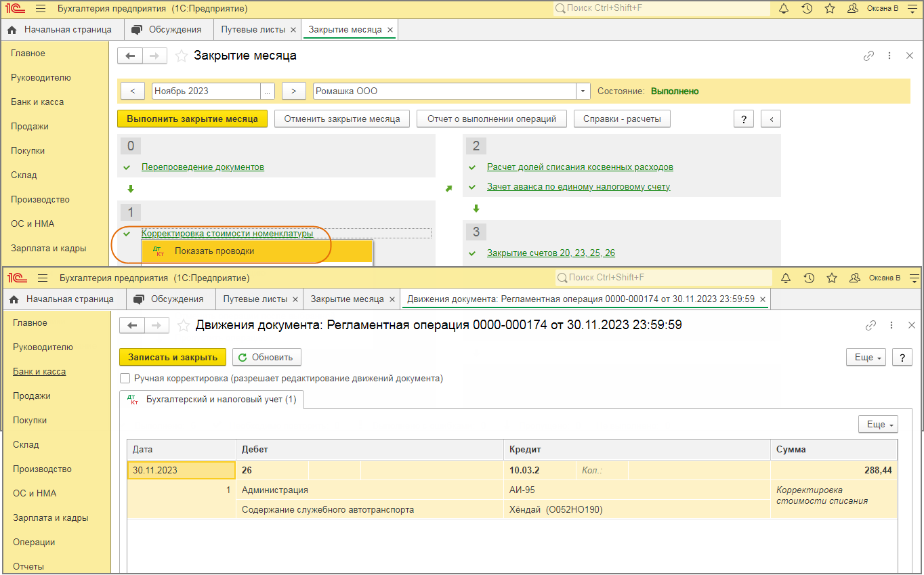Select date cell 30.11.2023 in table
Viewport: 924px width, 575px height.
[x=182, y=470]
